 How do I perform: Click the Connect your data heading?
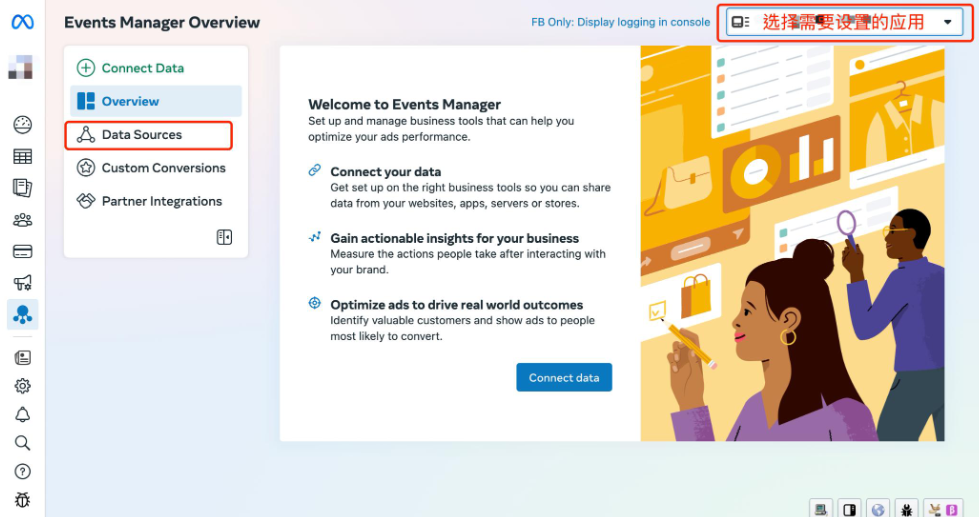tap(386, 172)
